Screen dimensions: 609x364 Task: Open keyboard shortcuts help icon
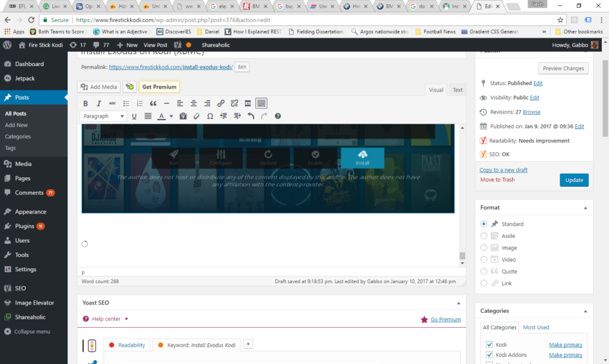tap(278, 116)
